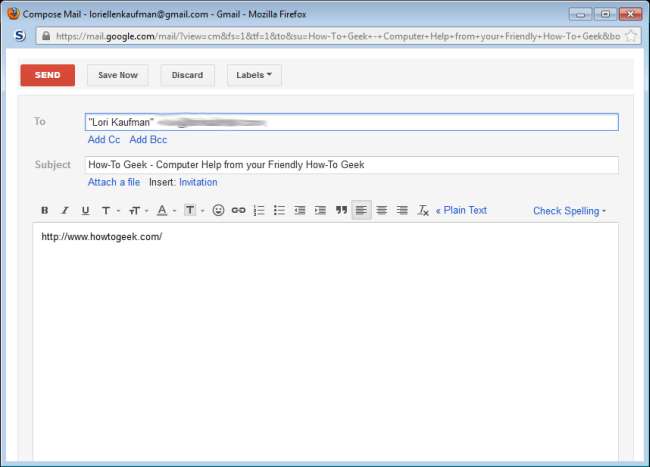
Task: Click the Attach a file link
Action: pyautogui.click(x=114, y=182)
